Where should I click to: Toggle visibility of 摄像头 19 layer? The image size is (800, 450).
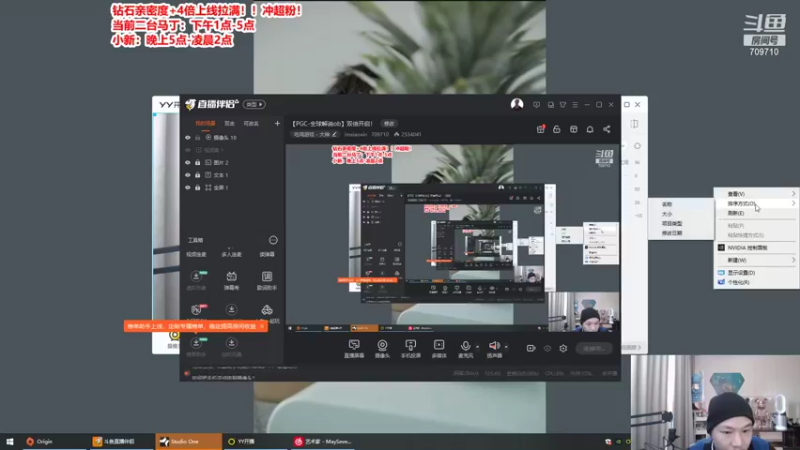coord(188,138)
